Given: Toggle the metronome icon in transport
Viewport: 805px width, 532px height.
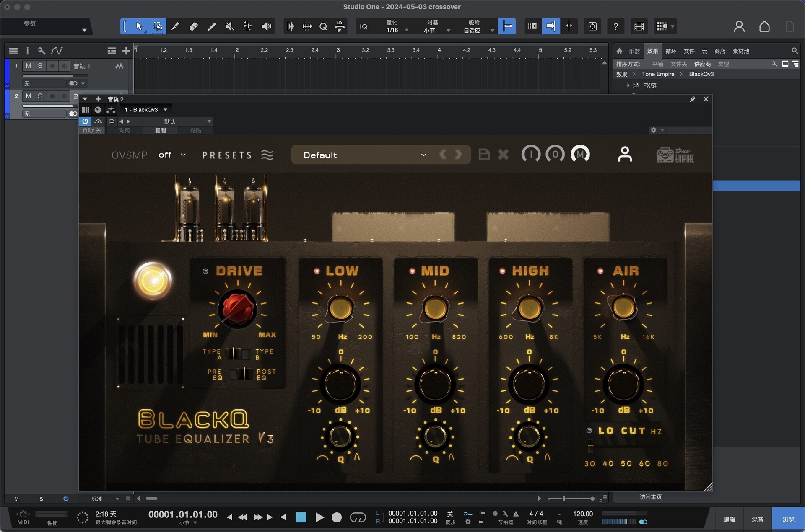Looking at the screenshot, I should 516,514.
